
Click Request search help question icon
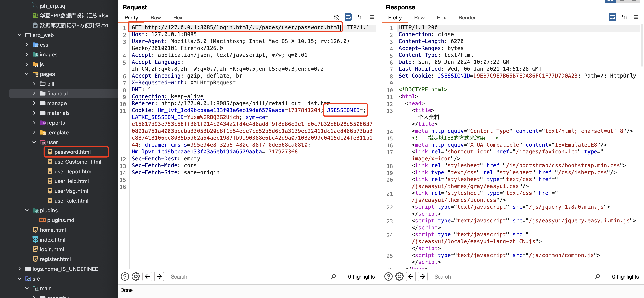click(125, 276)
